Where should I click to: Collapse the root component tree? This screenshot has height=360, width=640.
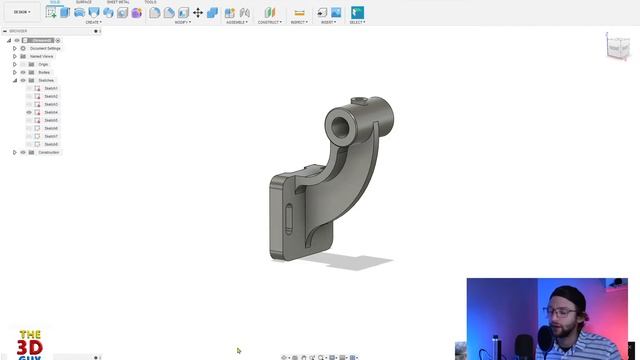point(9,40)
